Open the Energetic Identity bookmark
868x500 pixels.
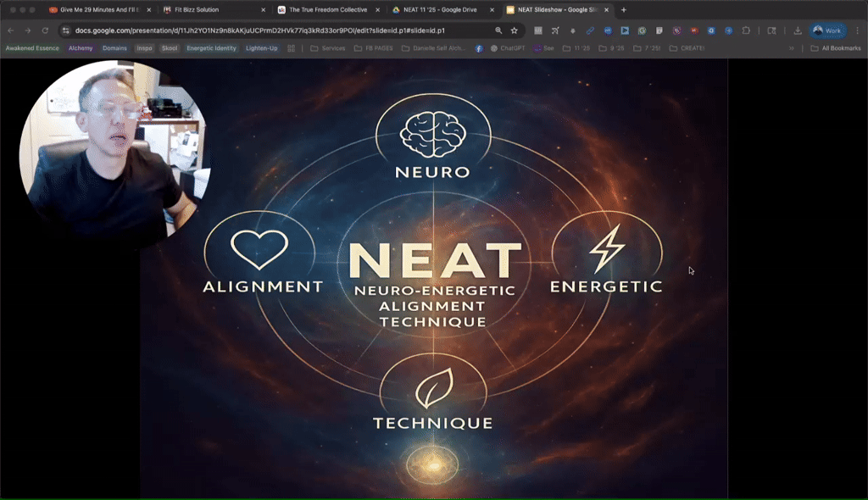click(211, 48)
